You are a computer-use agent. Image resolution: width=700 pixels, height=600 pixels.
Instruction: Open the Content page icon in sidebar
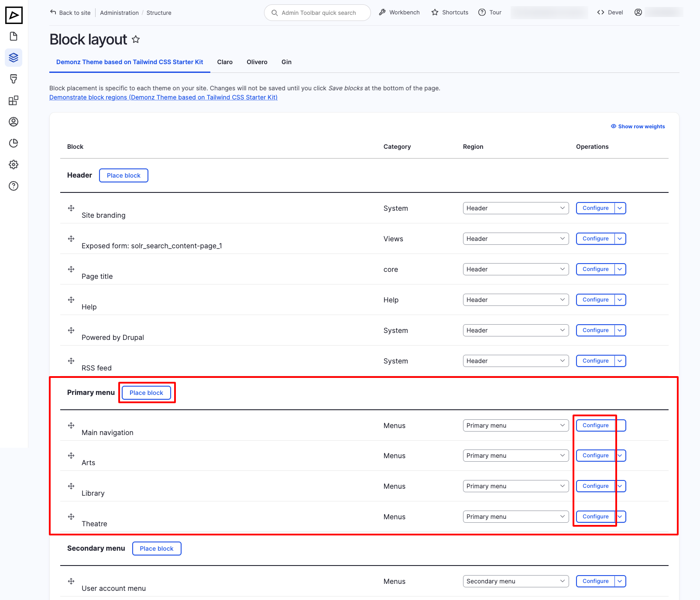tap(14, 36)
